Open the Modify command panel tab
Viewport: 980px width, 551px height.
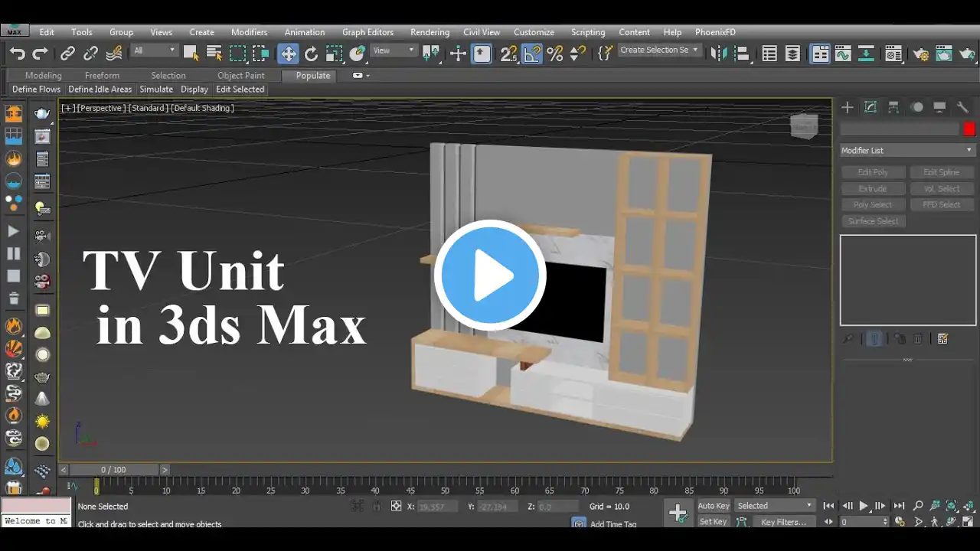click(x=871, y=107)
